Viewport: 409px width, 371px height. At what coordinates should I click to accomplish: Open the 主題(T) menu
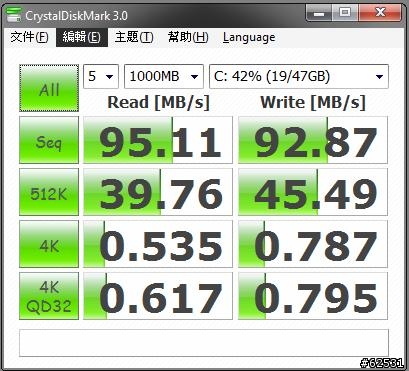[134, 37]
